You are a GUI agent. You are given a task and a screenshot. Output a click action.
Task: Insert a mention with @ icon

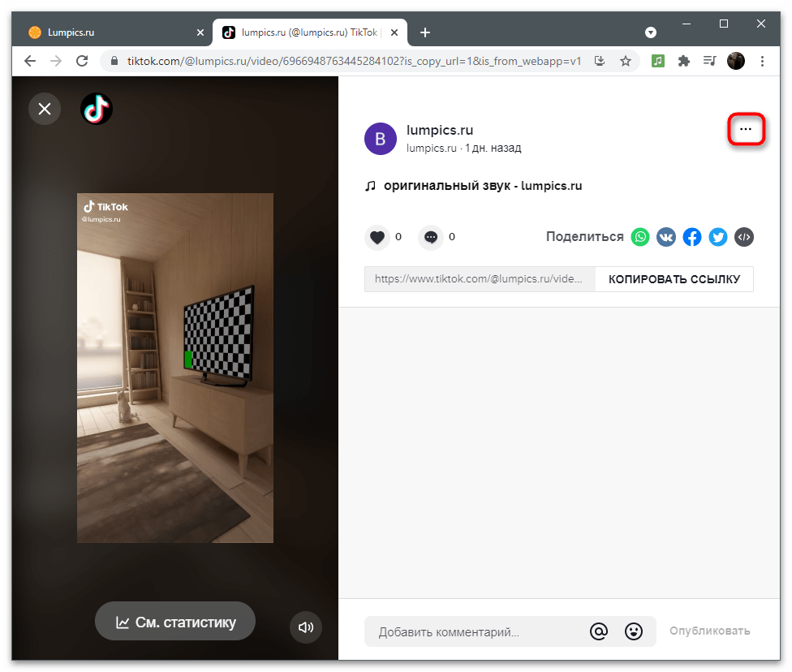point(599,631)
